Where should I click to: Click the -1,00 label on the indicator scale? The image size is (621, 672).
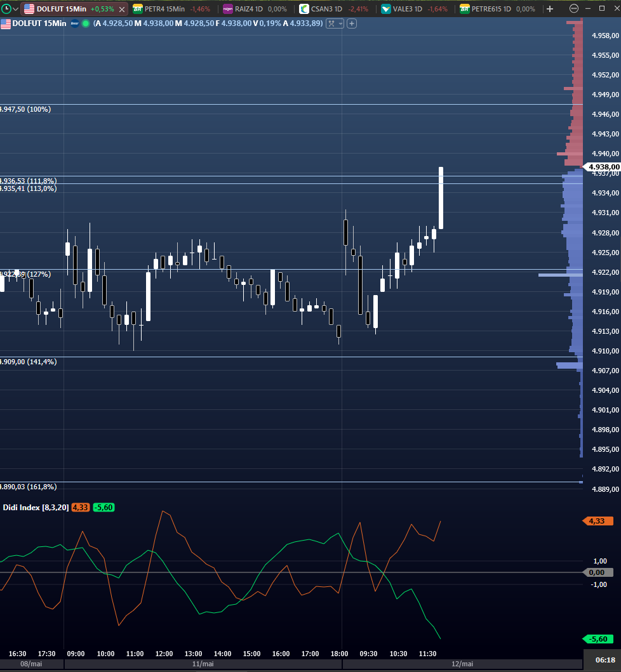pos(599,584)
